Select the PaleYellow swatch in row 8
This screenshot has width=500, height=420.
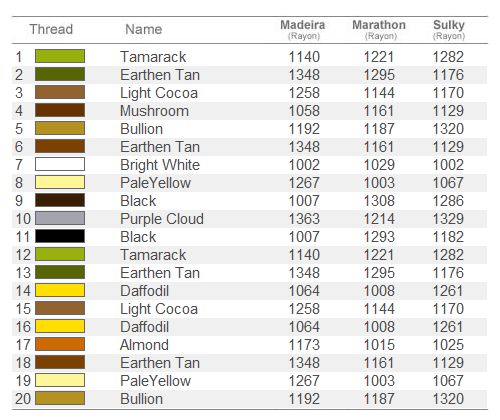(x=60, y=182)
